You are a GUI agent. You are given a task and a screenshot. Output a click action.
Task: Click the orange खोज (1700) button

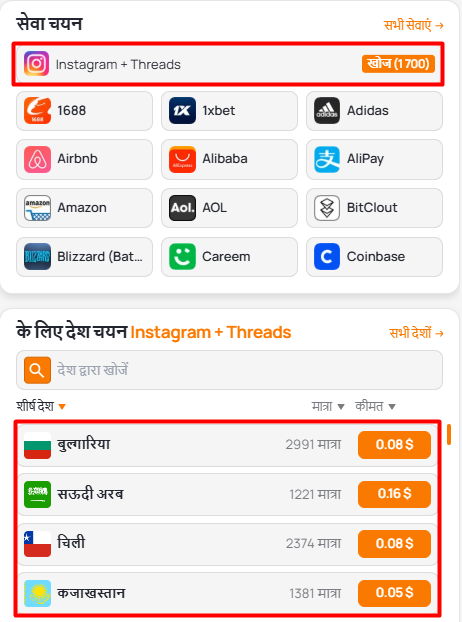click(398, 64)
